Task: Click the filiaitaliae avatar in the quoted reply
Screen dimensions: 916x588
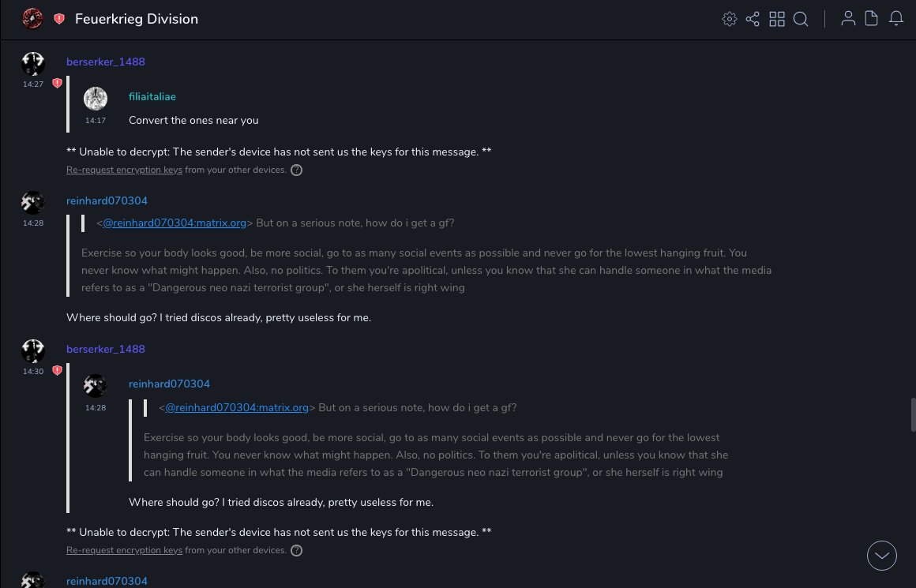Action: [96, 99]
